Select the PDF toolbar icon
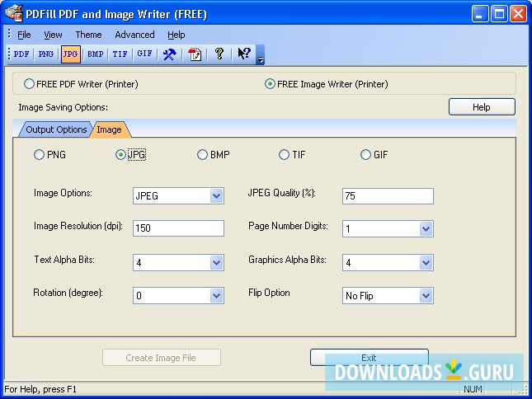Image resolution: width=532 pixels, height=399 pixels. 21,54
